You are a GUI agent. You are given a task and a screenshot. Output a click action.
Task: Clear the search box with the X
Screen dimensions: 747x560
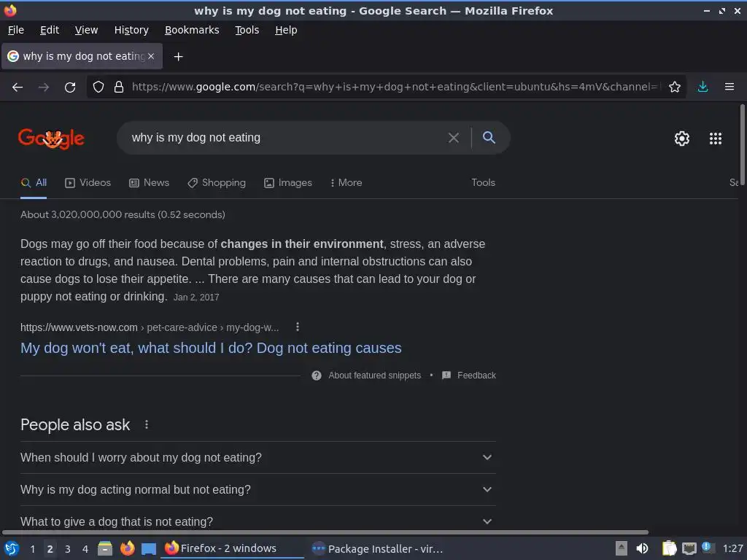click(454, 138)
